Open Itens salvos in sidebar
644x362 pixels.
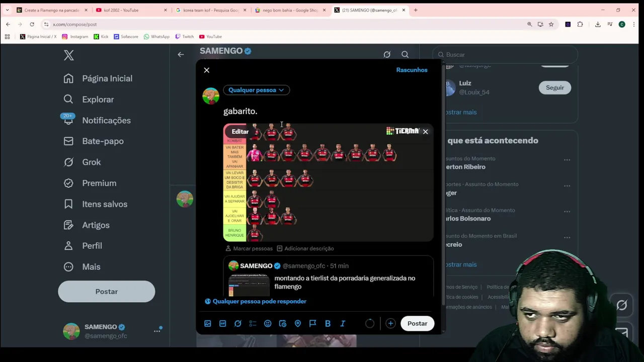[96, 204]
